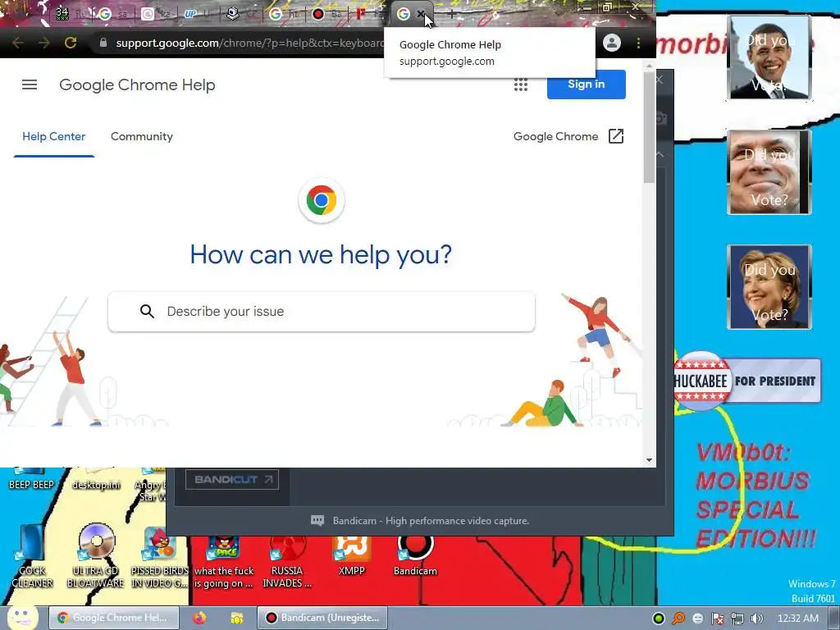Click the Google Chrome Help page title
The width and height of the screenshot is (840, 630).
137,84
